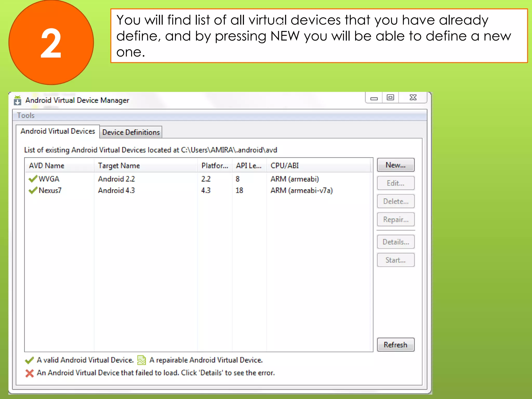Screen dimensions: 532x399
Task: Maximize the Android Virtual Device Manager window
Action: (390, 98)
